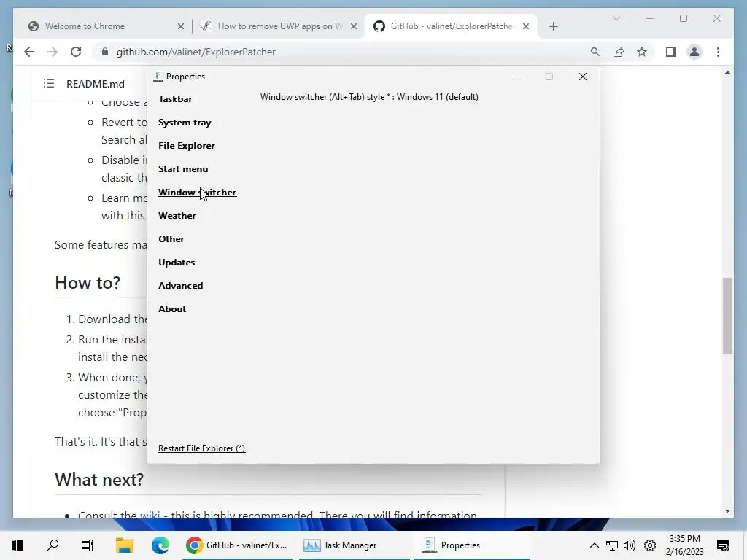Open Chrome tab search chevron
This screenshot has height=560, width=747.
[616, 18]
